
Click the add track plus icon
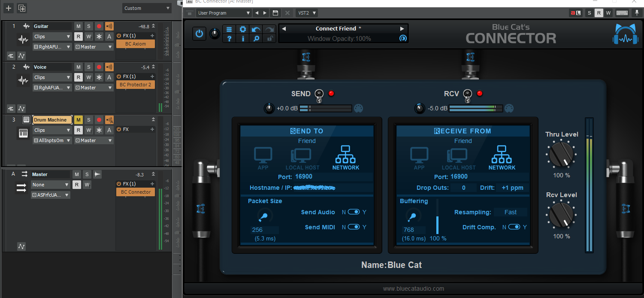click(x=9, y=8)
